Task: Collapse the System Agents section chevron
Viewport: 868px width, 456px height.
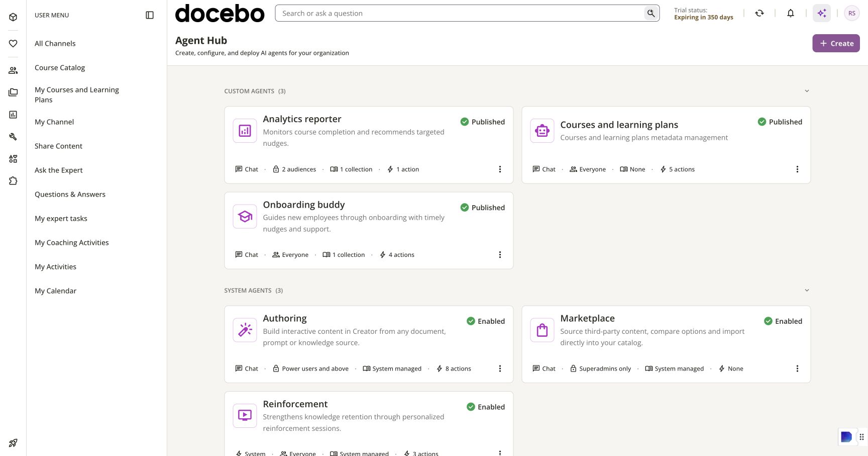Action: tap(807, 290)
